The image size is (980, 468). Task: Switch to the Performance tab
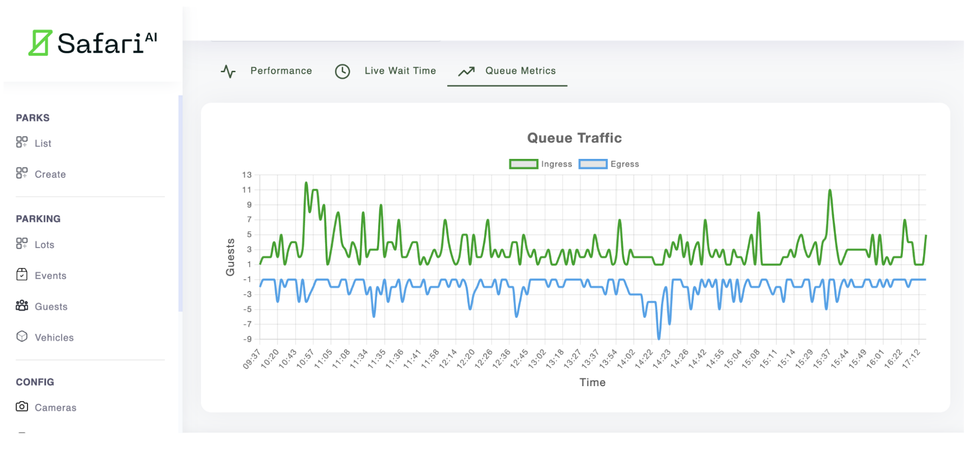click(x=281, y=71)
